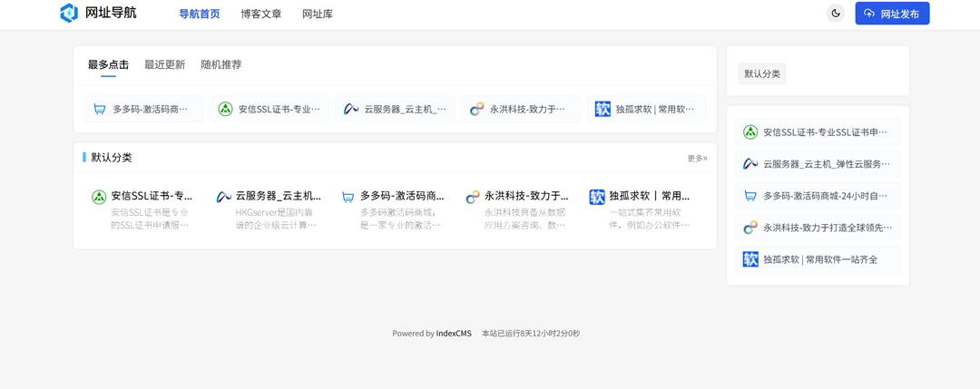Screen dimensions: 980x389
Task: Click the 网址导航 site logo icon
Action: (x=69, y=13)
